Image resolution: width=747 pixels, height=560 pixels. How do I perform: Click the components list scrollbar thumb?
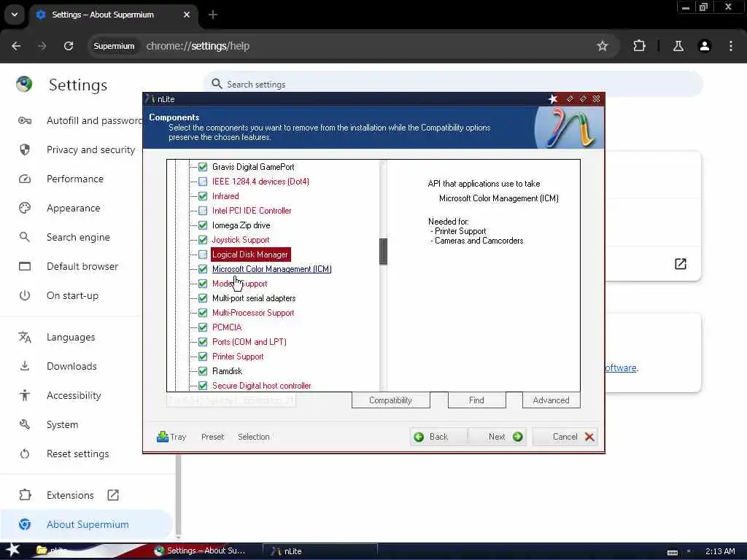[x=383, y=251]
